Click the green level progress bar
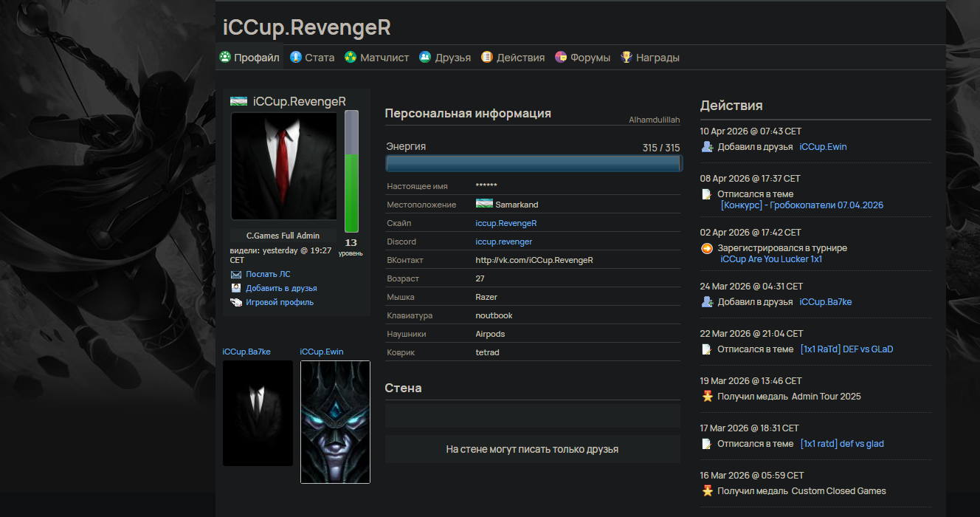This screenshot has width=980, height=517. point(351,171)
